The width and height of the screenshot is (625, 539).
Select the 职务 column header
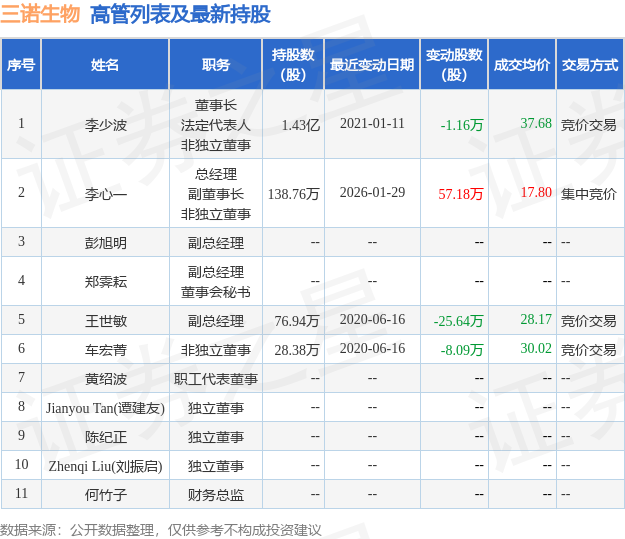click(x=216, y=64)
